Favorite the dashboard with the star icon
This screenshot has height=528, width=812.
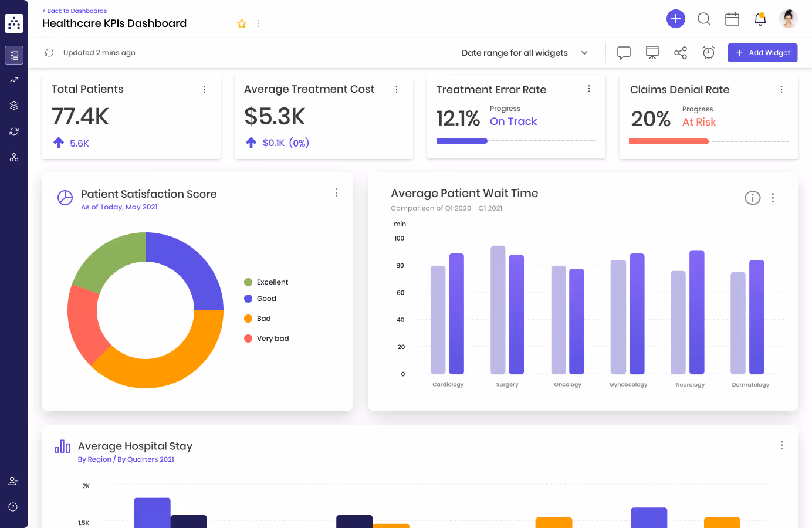tap(242, 23)
